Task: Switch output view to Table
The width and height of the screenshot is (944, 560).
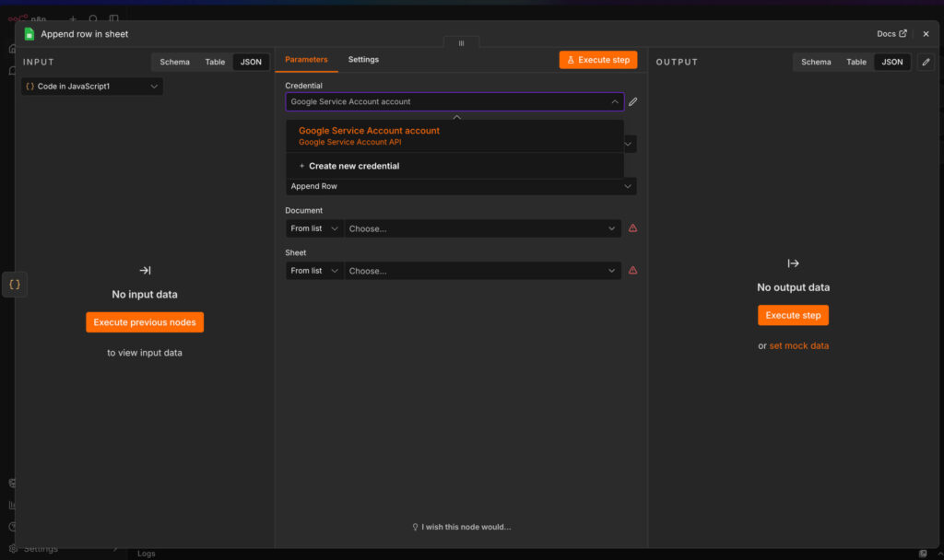Action: click(x=856, y=62)
